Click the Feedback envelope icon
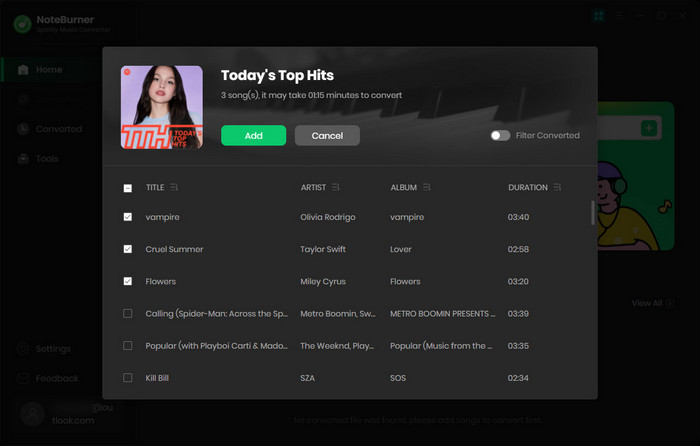This screenshot has height=446, width=700. [23, 379]
